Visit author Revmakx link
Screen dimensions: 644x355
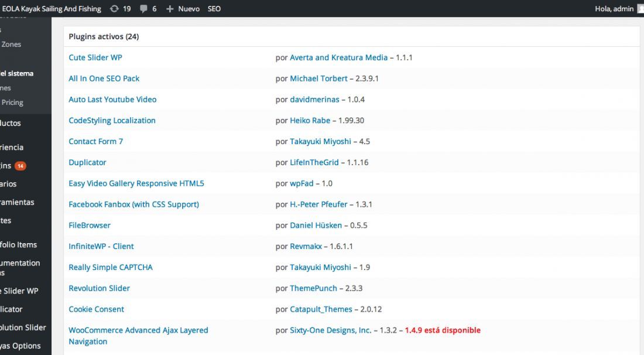click(306, 246)
